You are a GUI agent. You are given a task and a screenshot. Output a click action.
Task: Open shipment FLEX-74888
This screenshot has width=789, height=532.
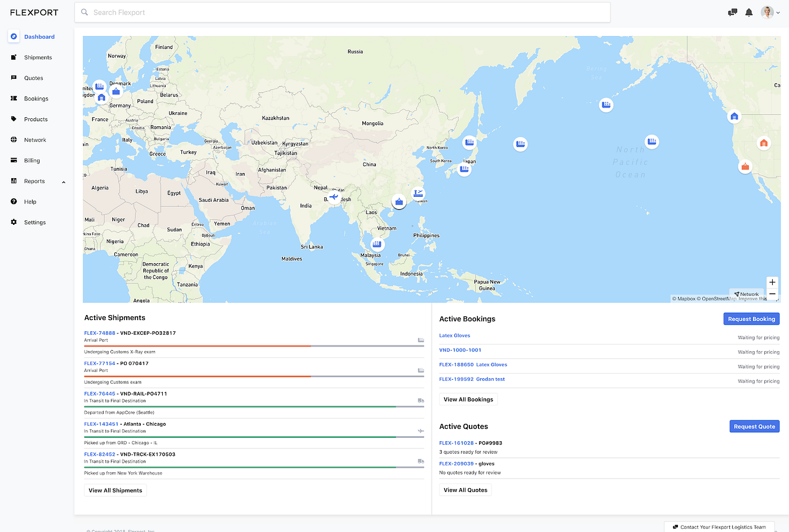[x=99, y=333]
